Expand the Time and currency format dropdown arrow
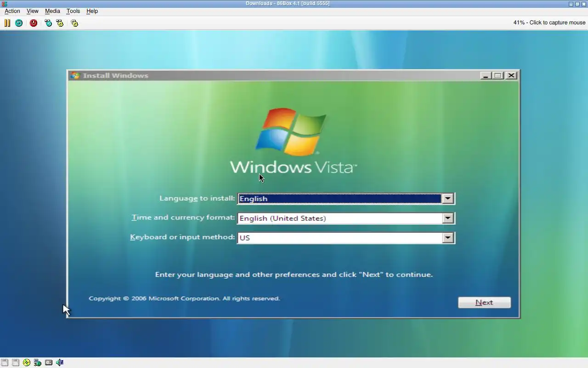 click(x=447, y=218)
